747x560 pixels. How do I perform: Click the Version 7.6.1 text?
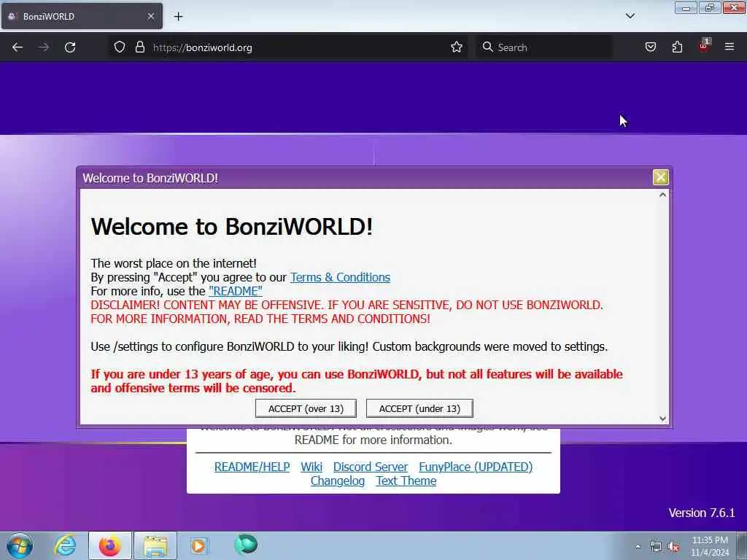coord(701,513)
